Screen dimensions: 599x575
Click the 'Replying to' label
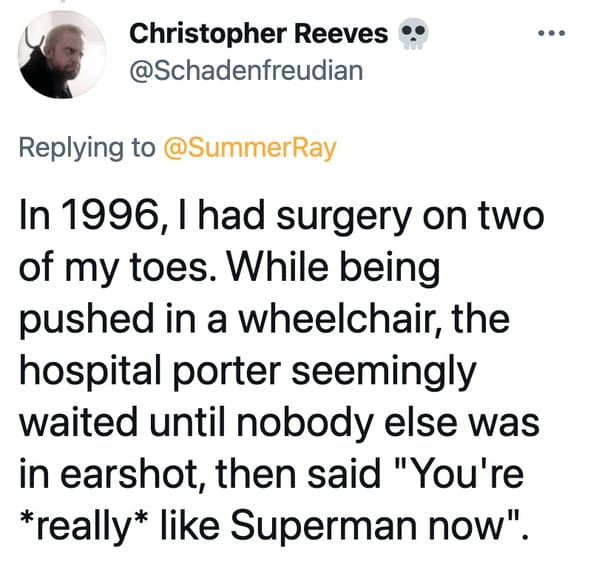pos(87,148)
